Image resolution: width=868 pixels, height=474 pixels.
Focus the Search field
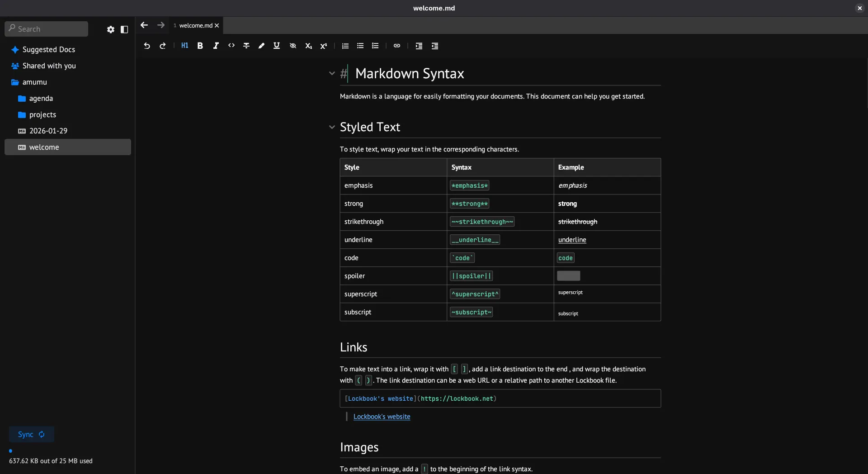(x=46, y=29)
